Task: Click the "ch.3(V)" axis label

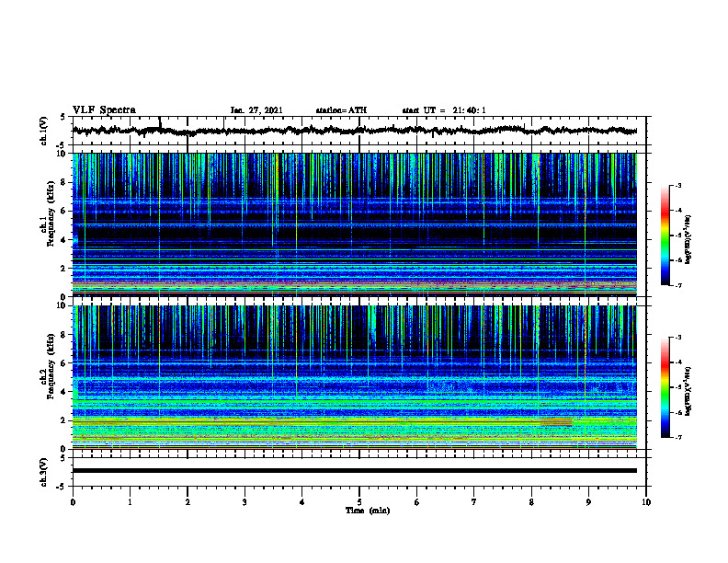Action: click(44, 472)
